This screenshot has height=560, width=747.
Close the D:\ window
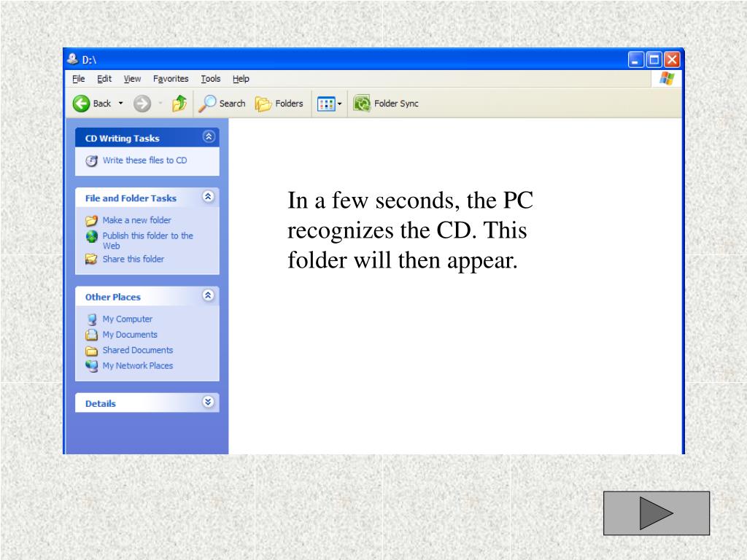[x=672, y=60]
